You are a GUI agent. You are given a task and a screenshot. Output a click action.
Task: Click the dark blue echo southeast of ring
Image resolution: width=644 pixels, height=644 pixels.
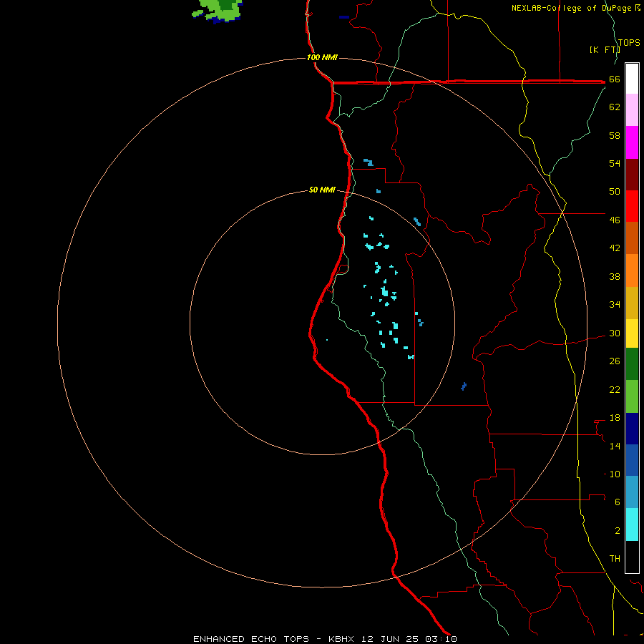tap(464, 386)
